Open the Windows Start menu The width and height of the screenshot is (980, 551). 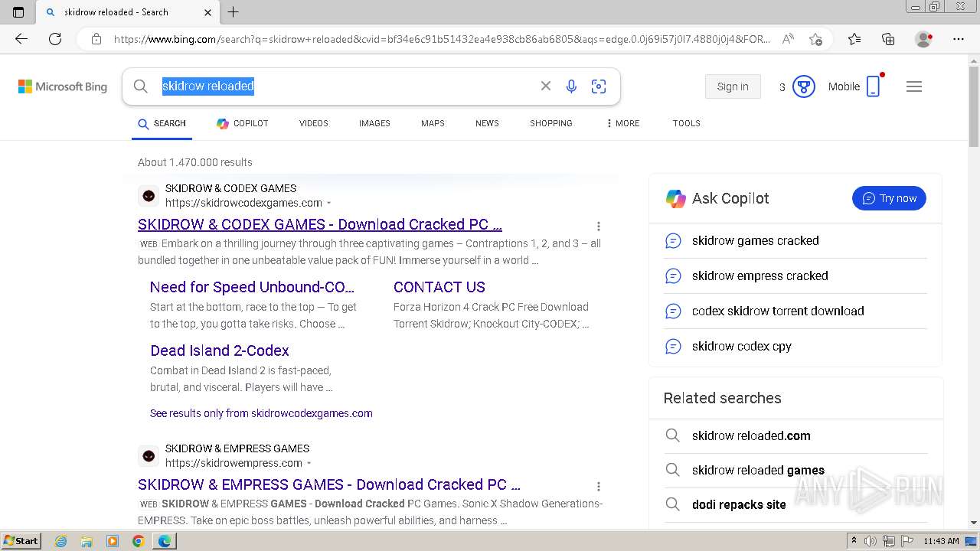click(x=21, y=541)
